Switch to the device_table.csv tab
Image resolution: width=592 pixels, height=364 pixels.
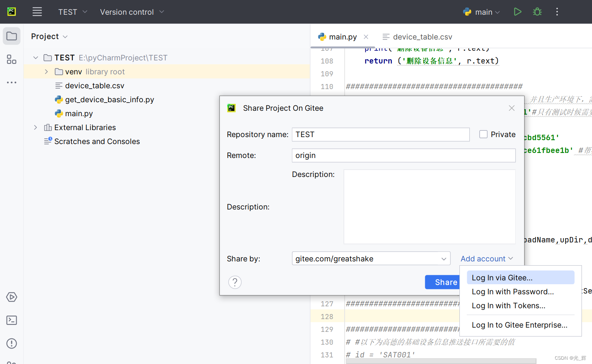pyautogui.click(x=417, y=37)
